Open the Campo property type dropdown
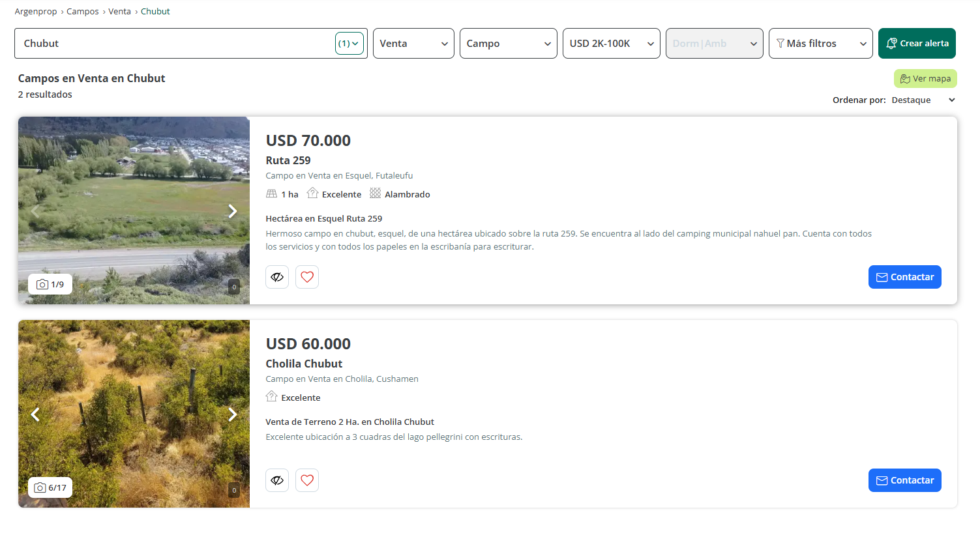 click(x=508, y=44)
